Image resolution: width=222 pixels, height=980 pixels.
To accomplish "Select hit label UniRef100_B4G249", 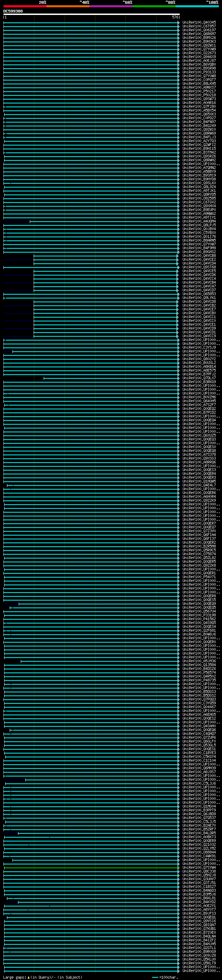I will click(x=199, y=125).
